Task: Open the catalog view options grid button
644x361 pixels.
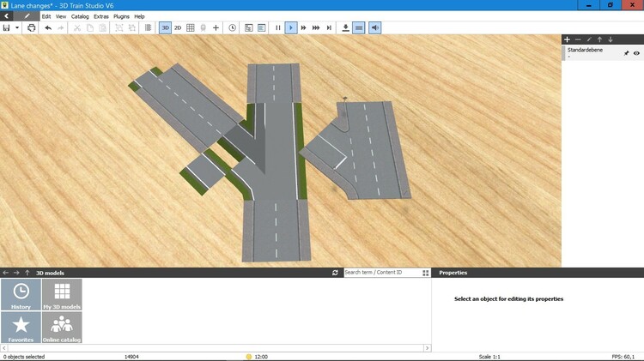Action: tap(425, 273)
